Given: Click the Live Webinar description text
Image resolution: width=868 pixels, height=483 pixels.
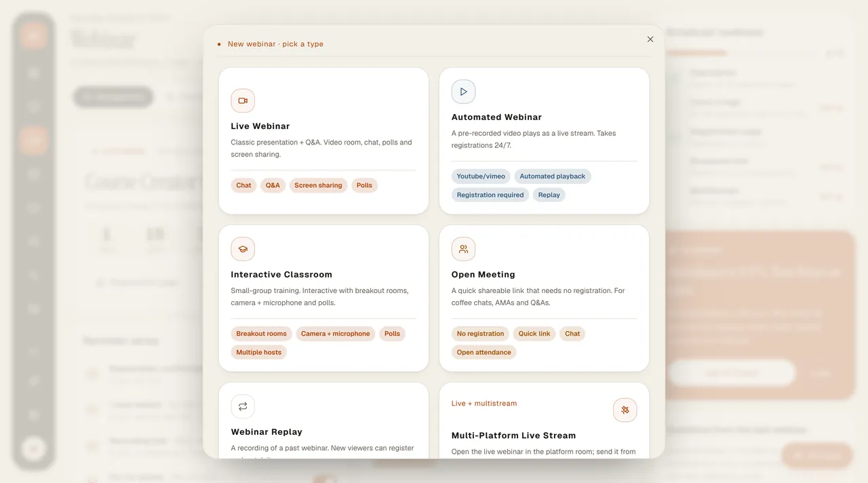Looking at the screenshot, I should (x=321, y=149).
